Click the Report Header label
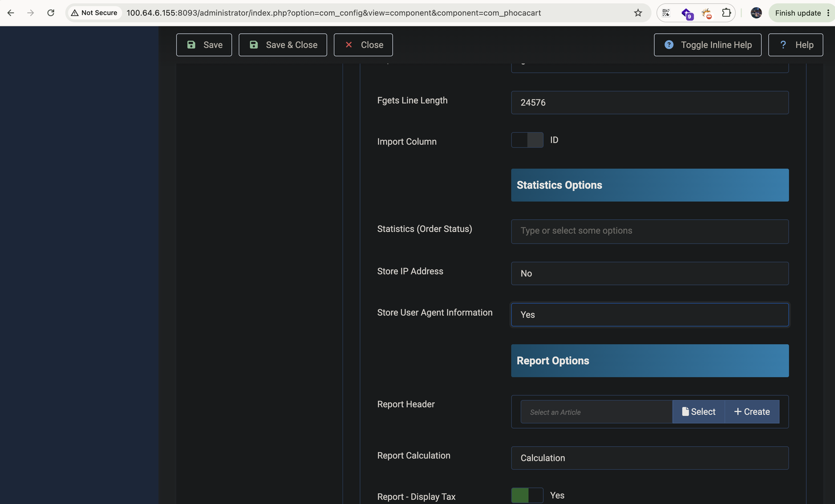 (x=406, y=404)
